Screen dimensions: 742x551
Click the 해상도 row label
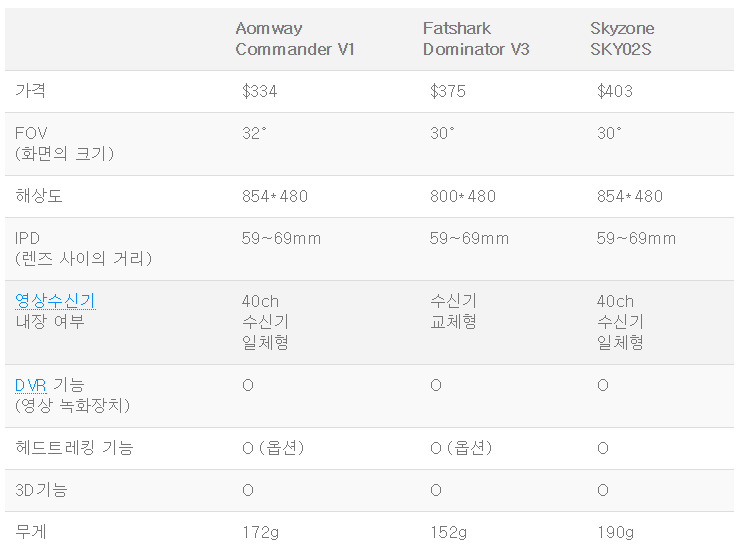pyautogui.click(x=39, y=196)
